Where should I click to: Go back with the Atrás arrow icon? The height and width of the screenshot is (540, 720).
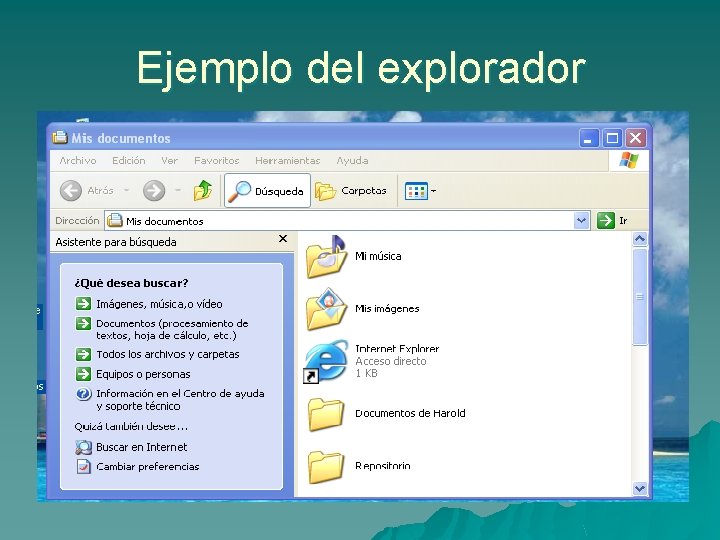71,191
